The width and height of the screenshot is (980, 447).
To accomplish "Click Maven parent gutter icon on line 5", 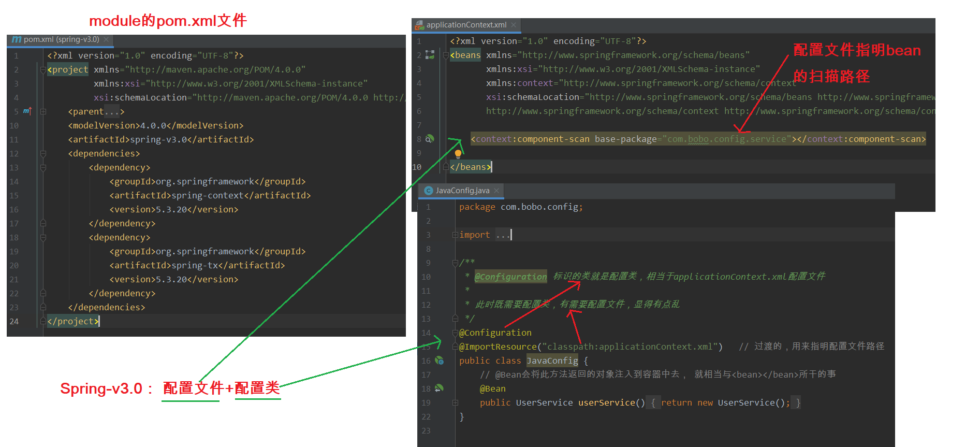I will (27, 111).
